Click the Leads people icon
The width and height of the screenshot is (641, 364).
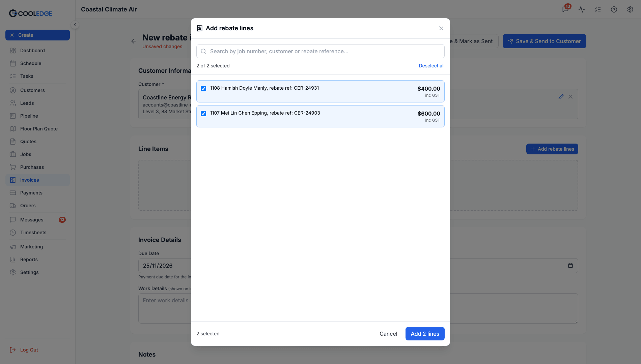[x=13, y=103]
